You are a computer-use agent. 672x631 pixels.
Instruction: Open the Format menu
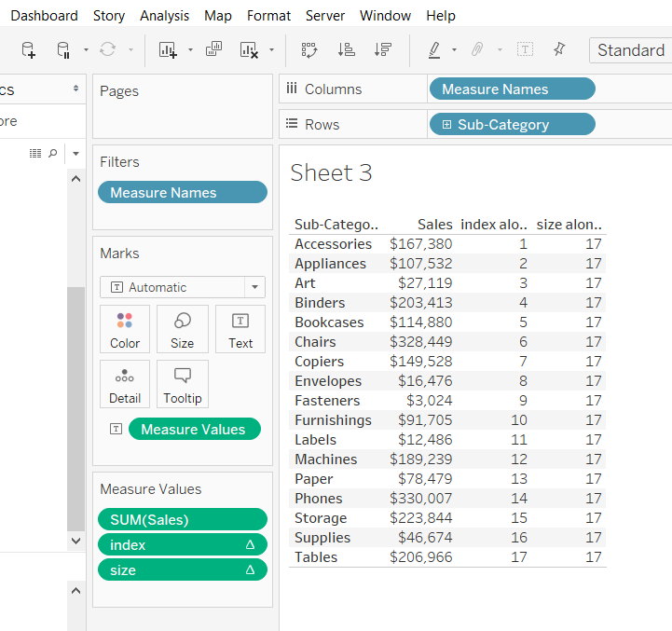click(x=268, y=16)
